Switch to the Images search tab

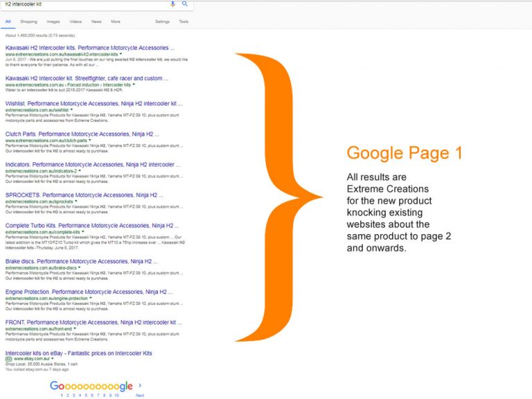53,21
